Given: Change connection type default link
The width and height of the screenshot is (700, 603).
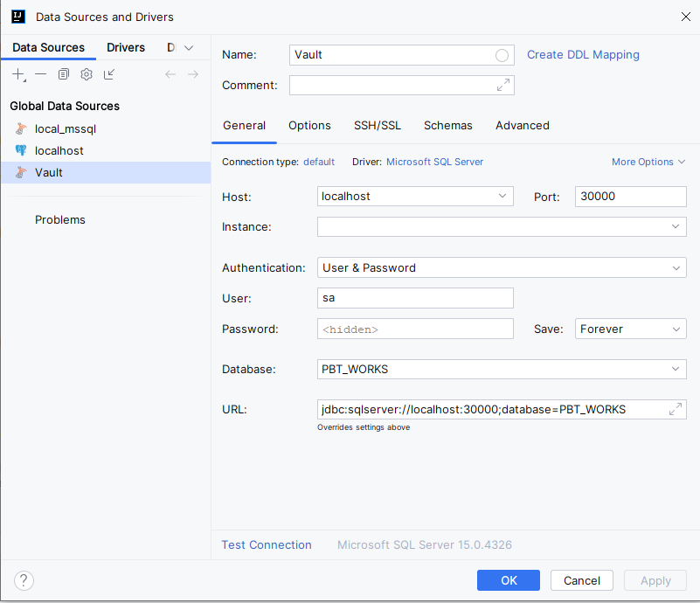Looking at the screenshot, I should point(319,162).
